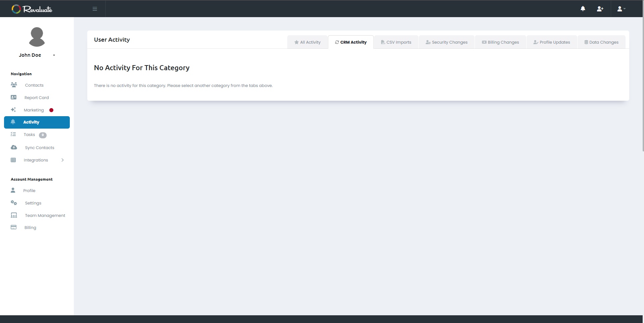This screenshot has width=644, height=323.
Task: Switch to the CSV Imports tab
Action: pos(396,42)
